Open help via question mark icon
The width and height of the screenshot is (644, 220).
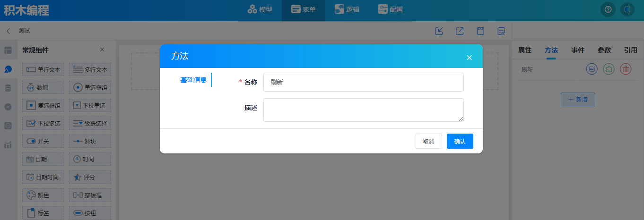click(608, 9)
